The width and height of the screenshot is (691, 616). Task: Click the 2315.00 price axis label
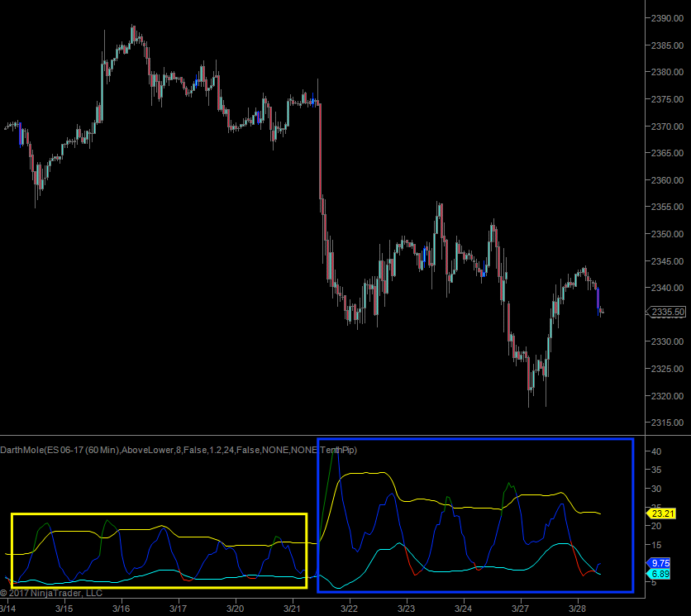pos(667,423)
